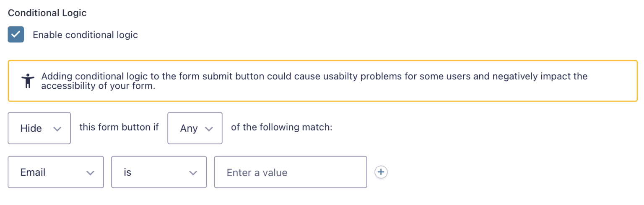Image resolution: width=644 pixels, height=205 pixels.
Task: Click the chevron arrow in the Any dropdown
Action: coord(209,129)
